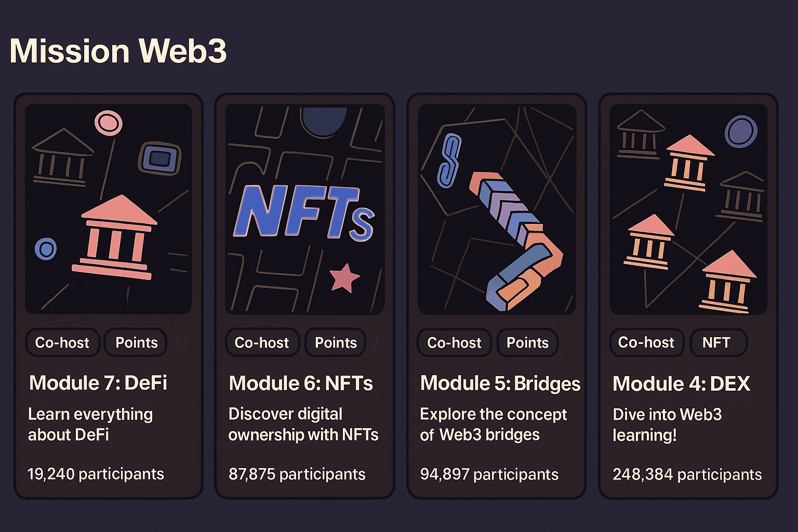
Task: Click the Mission Web3 heading
Action: tap(118, 51)
